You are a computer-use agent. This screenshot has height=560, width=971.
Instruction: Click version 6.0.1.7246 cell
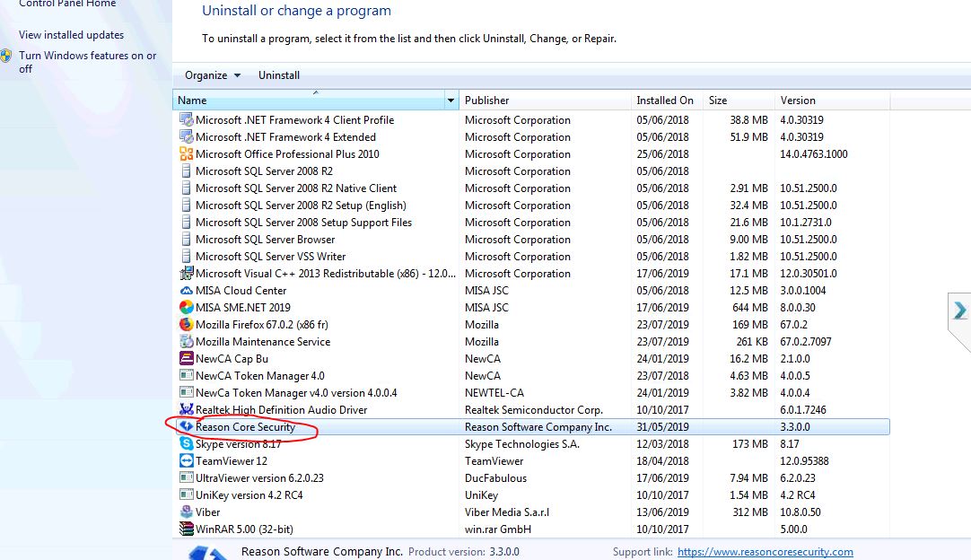[x=802, y=409]
